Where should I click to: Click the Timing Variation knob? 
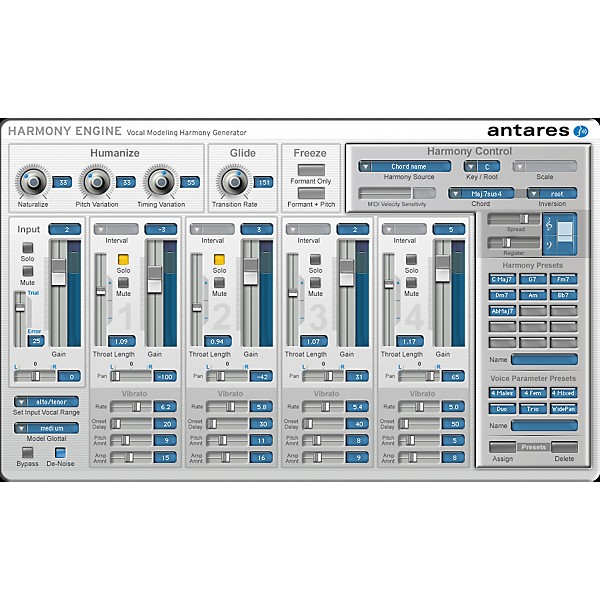point(161,181)
